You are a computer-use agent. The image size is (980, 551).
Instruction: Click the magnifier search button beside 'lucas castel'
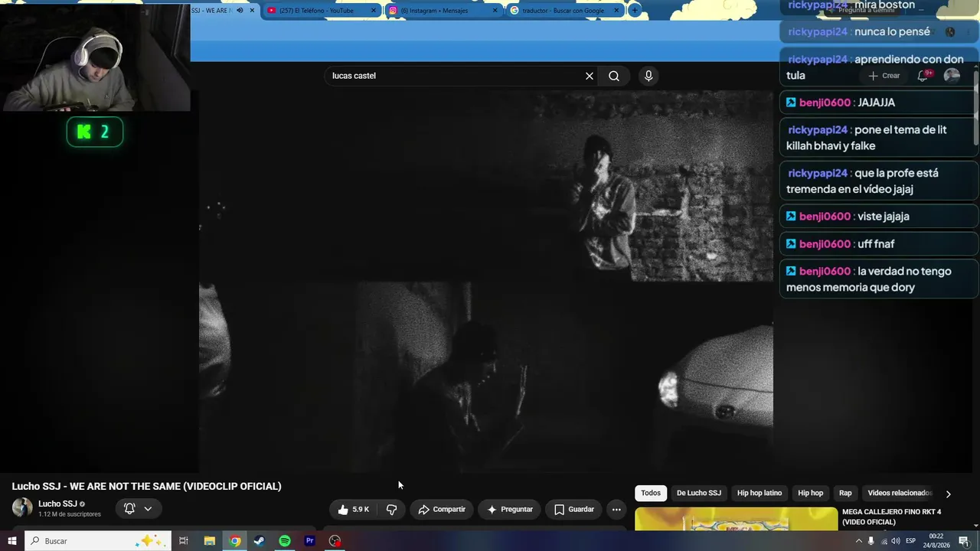click(x=614, y=76)
